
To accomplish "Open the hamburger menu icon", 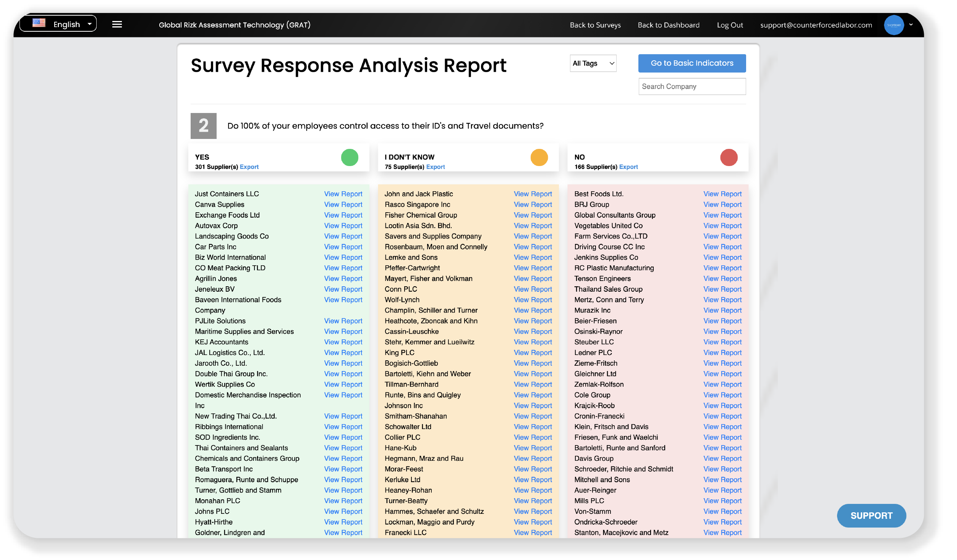I will 117,24.
